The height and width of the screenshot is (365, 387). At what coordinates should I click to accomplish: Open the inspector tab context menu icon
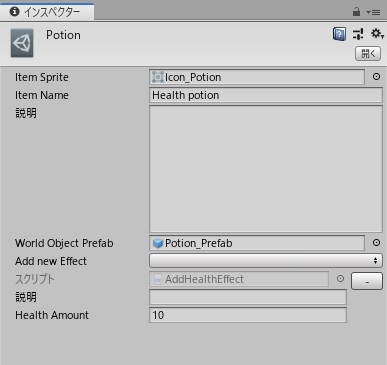(x=373, y=12)
